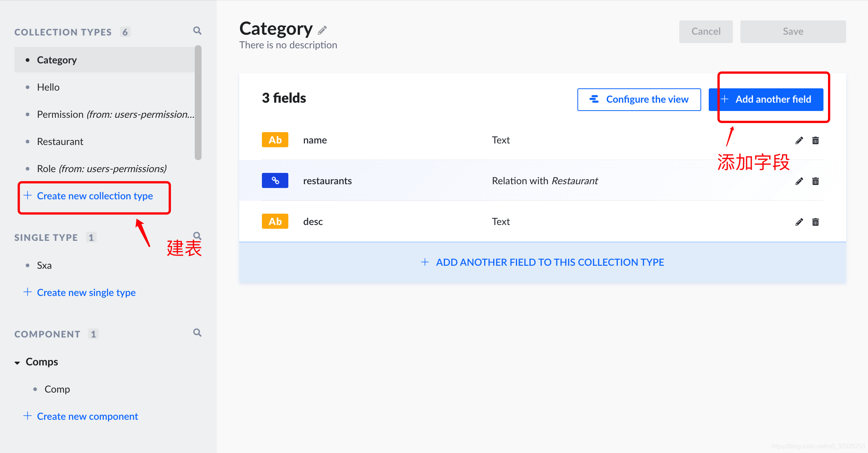The width and height of the screenshot is (868, 453).
Task: Click Add another field button
Action: pyautogui.click(x=766, y=99)
